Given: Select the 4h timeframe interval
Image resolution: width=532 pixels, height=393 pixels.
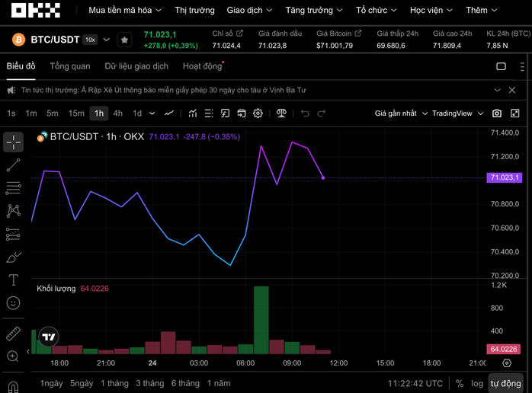Looking at the screenshot, I should pyautogui.click(x=118, y=113).
